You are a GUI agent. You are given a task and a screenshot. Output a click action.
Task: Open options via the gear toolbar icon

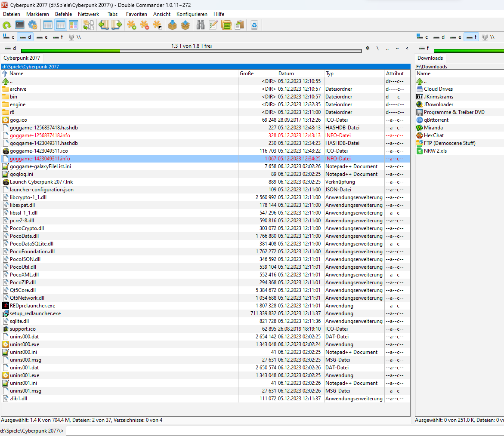pyautogui.click(x=32, y=25)
